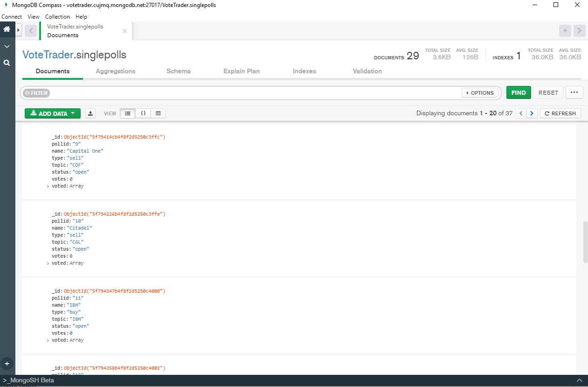Click status "open" in Citadel document
The image size is (588, 387).
coord(81,249)
